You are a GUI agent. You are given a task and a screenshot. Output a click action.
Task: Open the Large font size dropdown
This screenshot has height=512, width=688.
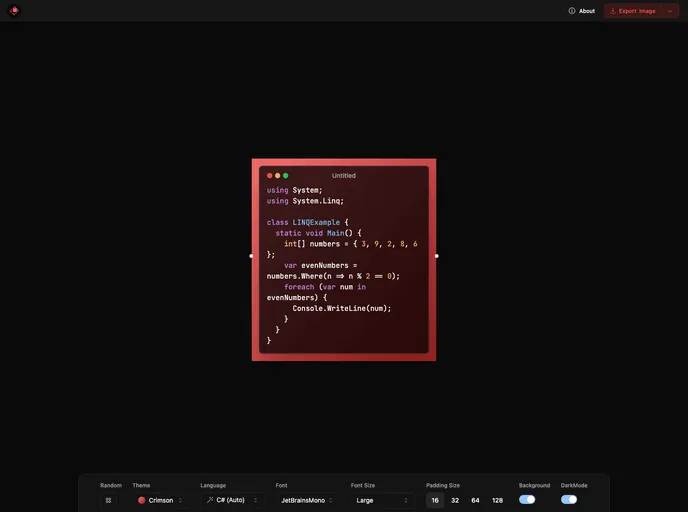coord(382,500)
